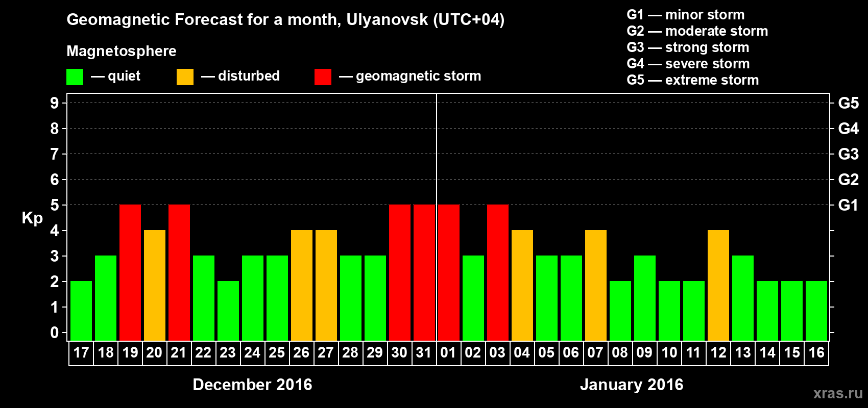This screenshot has height=408, width=868.
Task: Click the orange bar for January 04
Action: [x=522, y=285]
